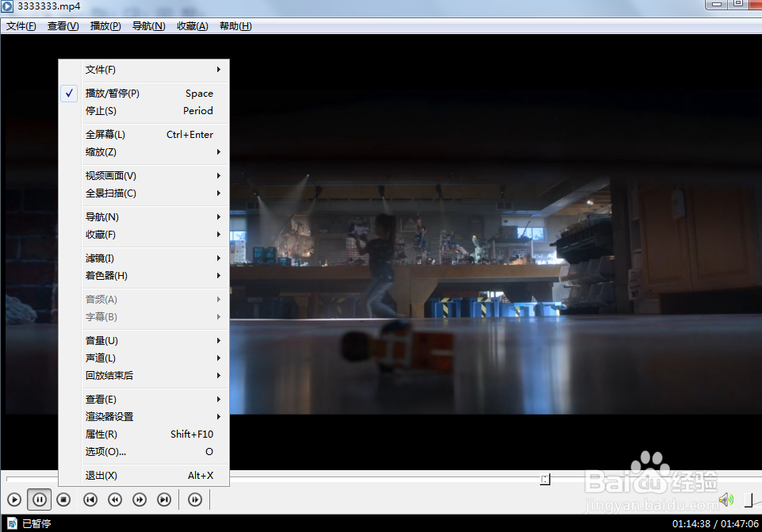Click the 已暂停 status text
The height and width of the screenshot is (532, 762).
coord(36,524)
